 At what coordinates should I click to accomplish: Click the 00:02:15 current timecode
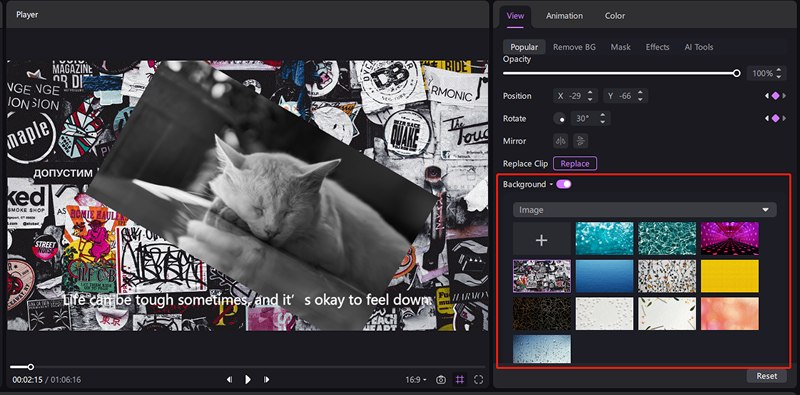pyautogui.click(x=28, y=380)
